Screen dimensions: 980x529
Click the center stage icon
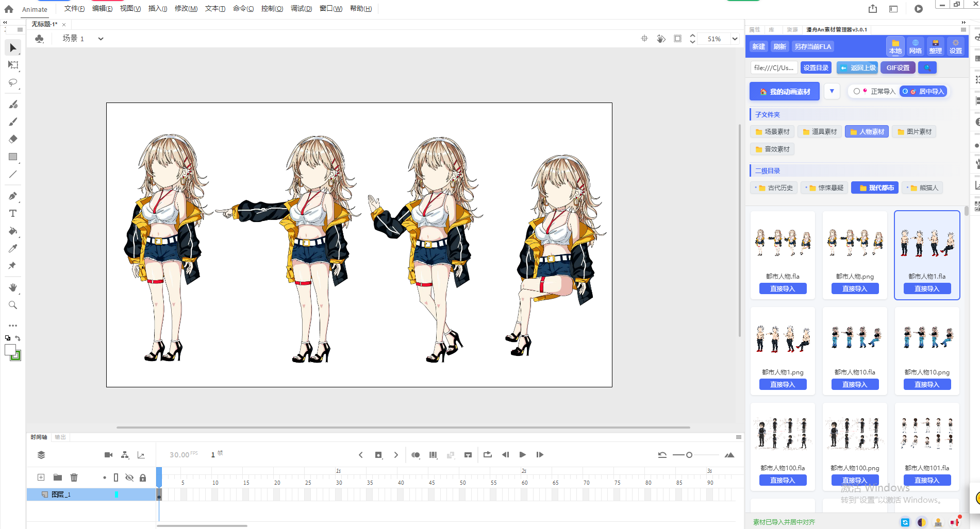(644, 39)
